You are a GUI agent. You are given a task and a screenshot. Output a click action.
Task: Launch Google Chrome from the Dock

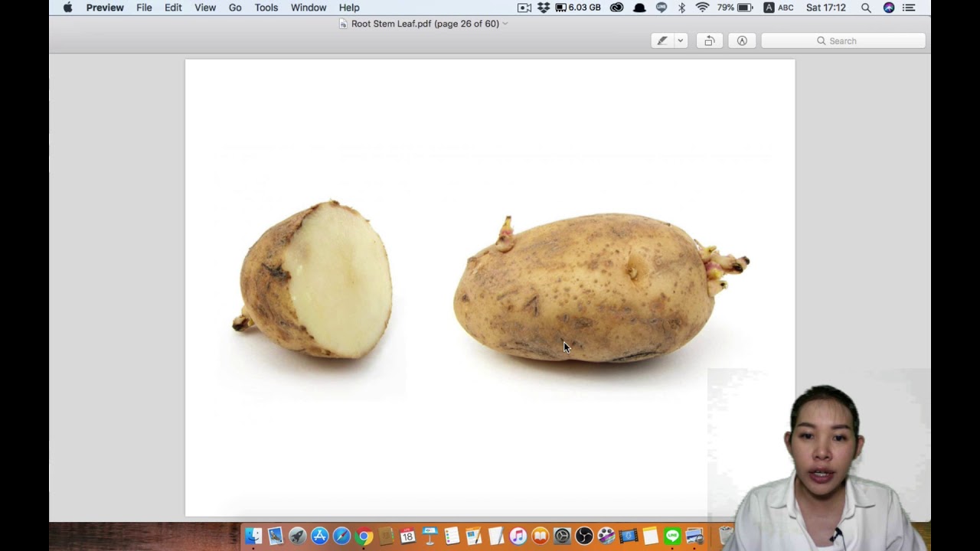[364, 536]
